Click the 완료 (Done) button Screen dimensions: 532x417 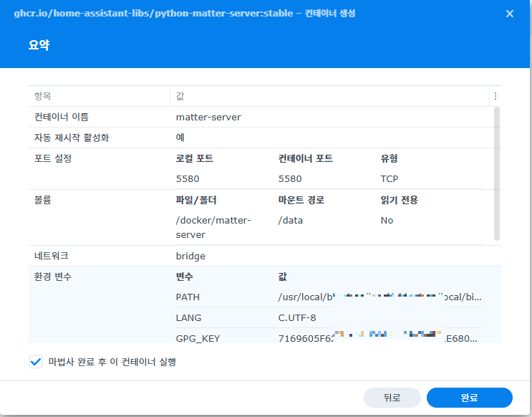469,398
